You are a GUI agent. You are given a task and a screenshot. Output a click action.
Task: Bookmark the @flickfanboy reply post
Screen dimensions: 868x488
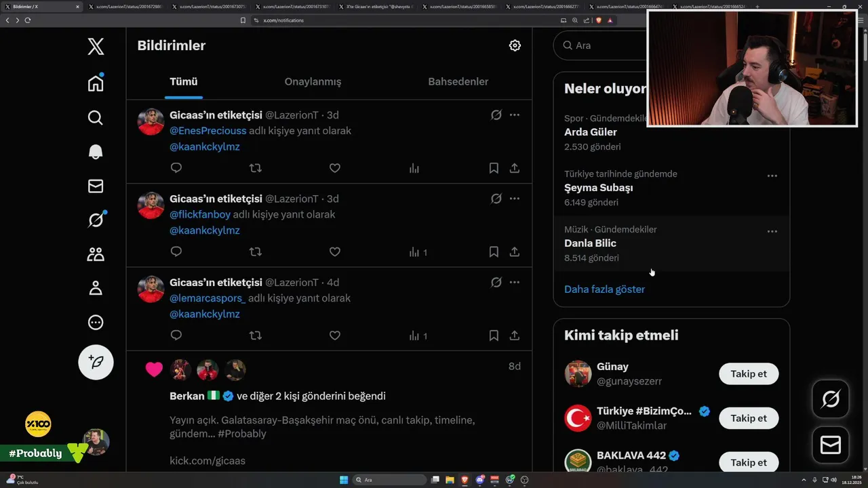coord(494,251)
